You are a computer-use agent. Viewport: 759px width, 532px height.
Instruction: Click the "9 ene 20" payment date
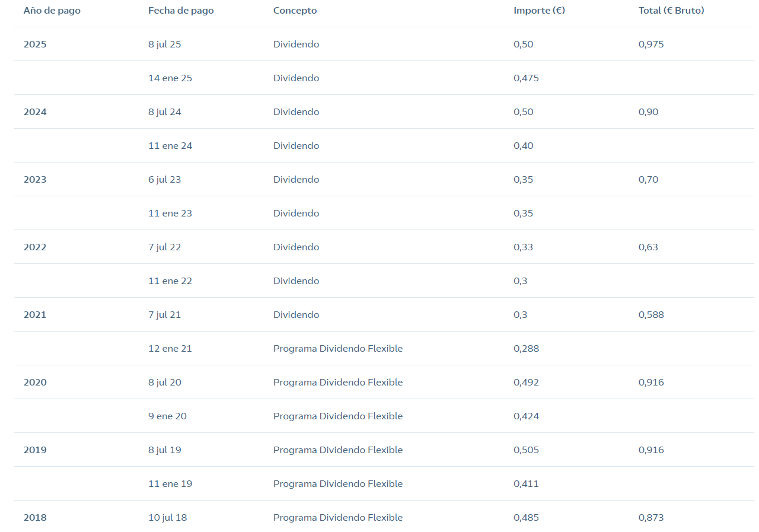tap(167, 416)
